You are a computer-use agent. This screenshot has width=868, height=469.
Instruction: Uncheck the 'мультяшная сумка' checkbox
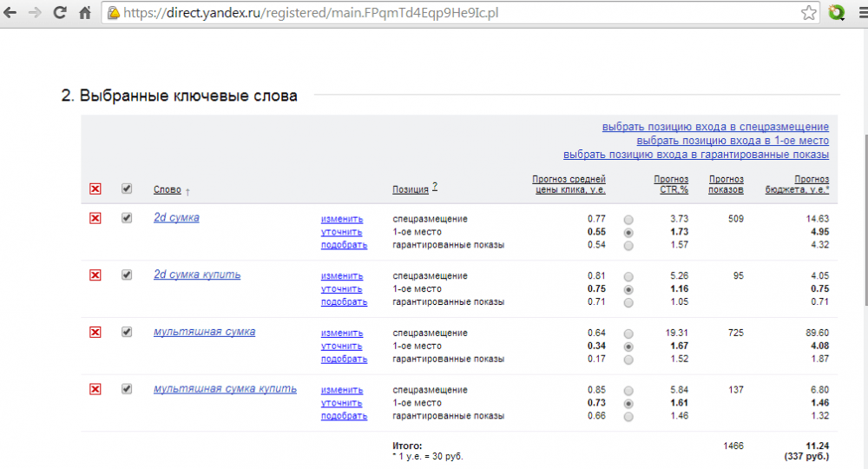pos(127,332)
